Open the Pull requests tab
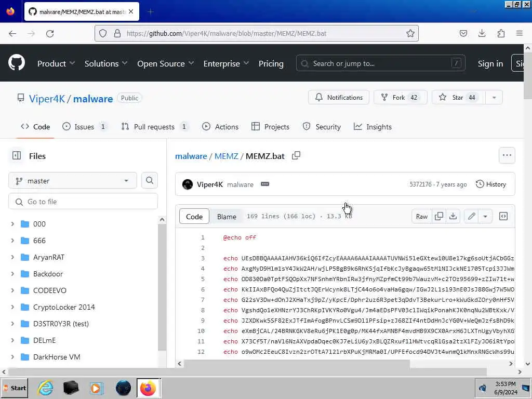 154,127
